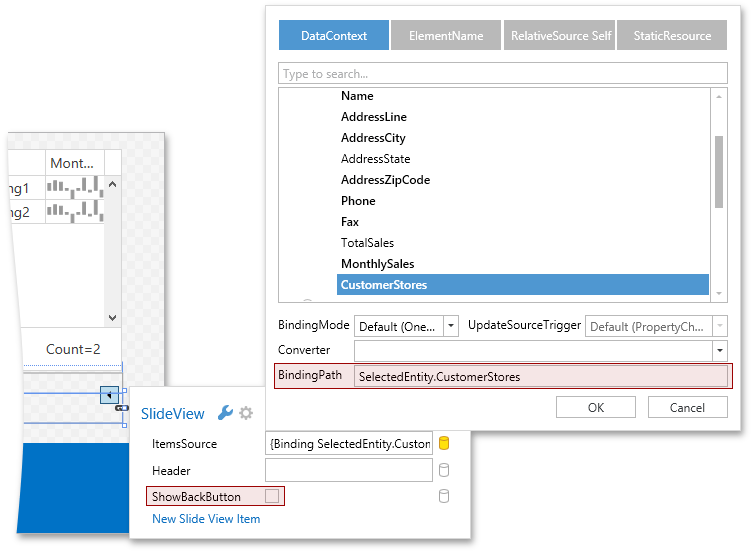This screenshot has width=754, height=554.
Task: Click the wrench icon beside SlideView
Action: (x=225, y=413)
